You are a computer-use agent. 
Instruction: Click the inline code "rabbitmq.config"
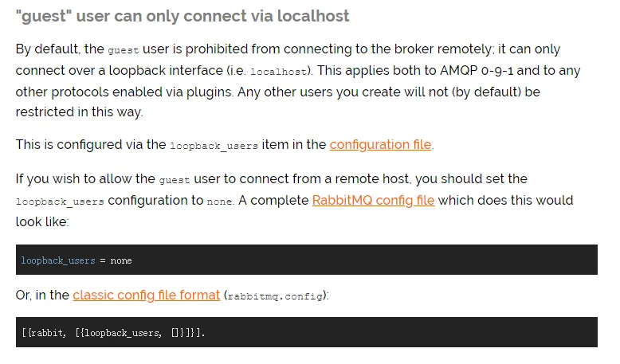pos(275,296)
